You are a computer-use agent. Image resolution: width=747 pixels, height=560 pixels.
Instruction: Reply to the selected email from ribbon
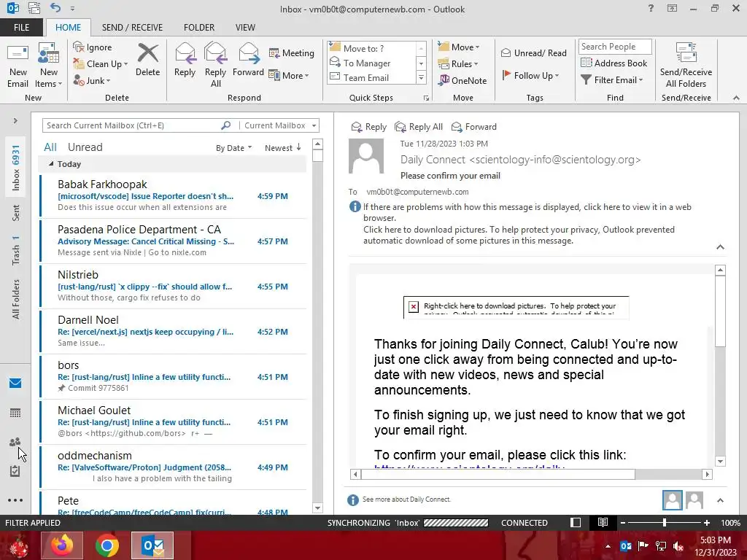185,60
